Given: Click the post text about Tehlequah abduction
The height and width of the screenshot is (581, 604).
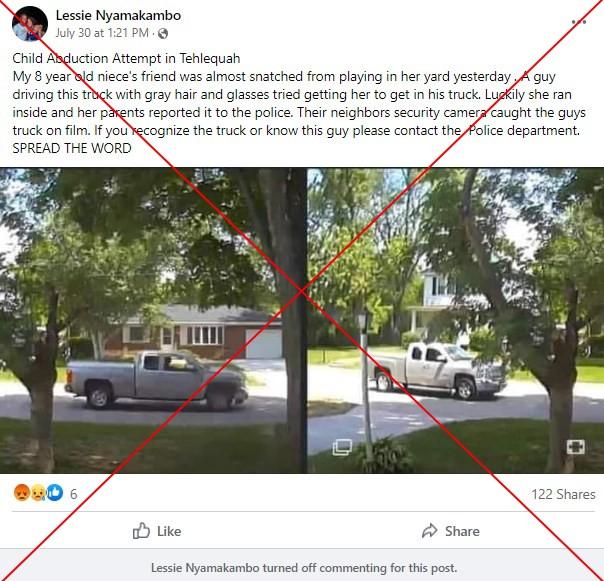Looking at the screenshot, I should 299,103.
